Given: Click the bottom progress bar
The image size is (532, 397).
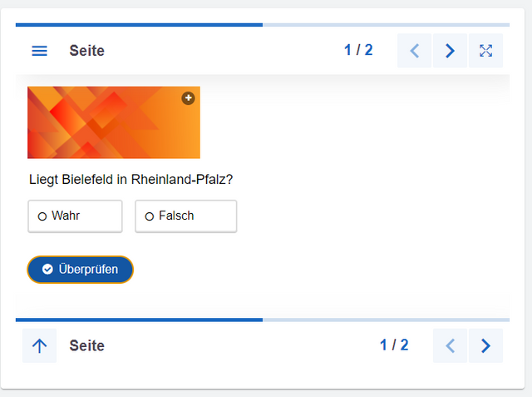Looking at the screenshot, I should [263, 320].
